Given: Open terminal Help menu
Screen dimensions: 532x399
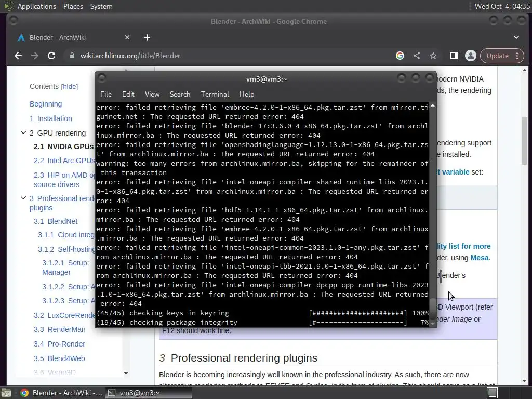Looking at the screenshot, I should (x=247, y=94).
